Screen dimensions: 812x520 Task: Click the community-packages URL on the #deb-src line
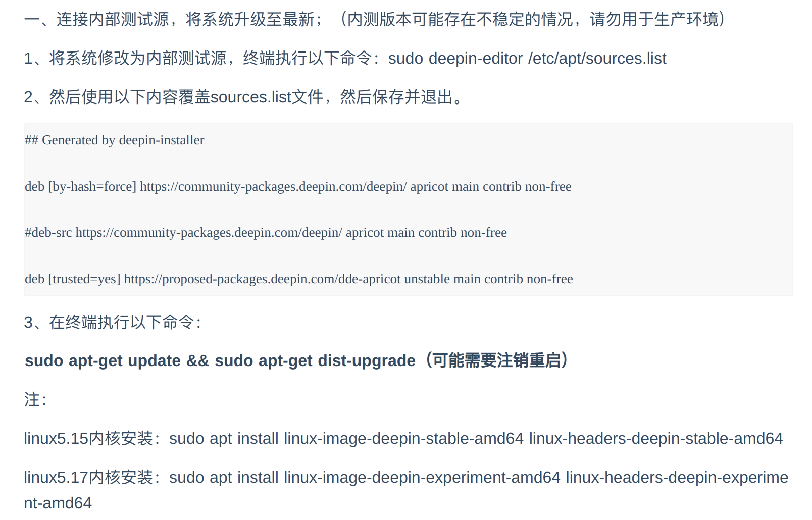point(209,232)
